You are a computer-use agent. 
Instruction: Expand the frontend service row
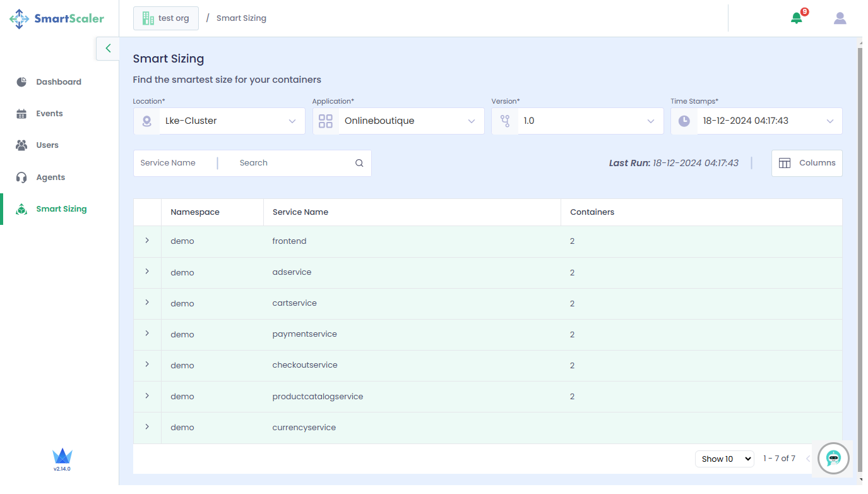(x=147, y=241)
